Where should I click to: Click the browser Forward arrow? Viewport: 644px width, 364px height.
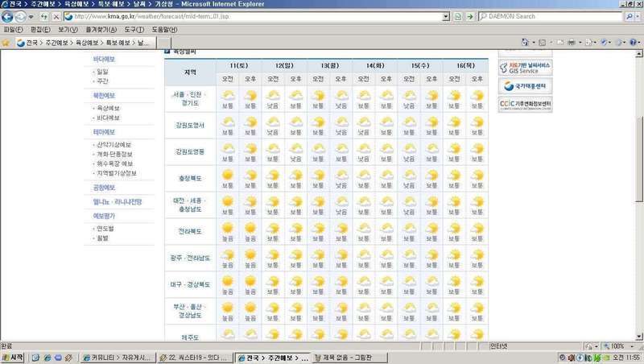point(19,17)
